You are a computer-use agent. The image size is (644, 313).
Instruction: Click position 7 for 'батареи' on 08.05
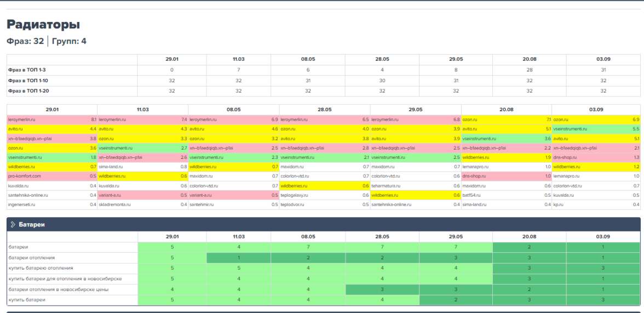[308, 247]
